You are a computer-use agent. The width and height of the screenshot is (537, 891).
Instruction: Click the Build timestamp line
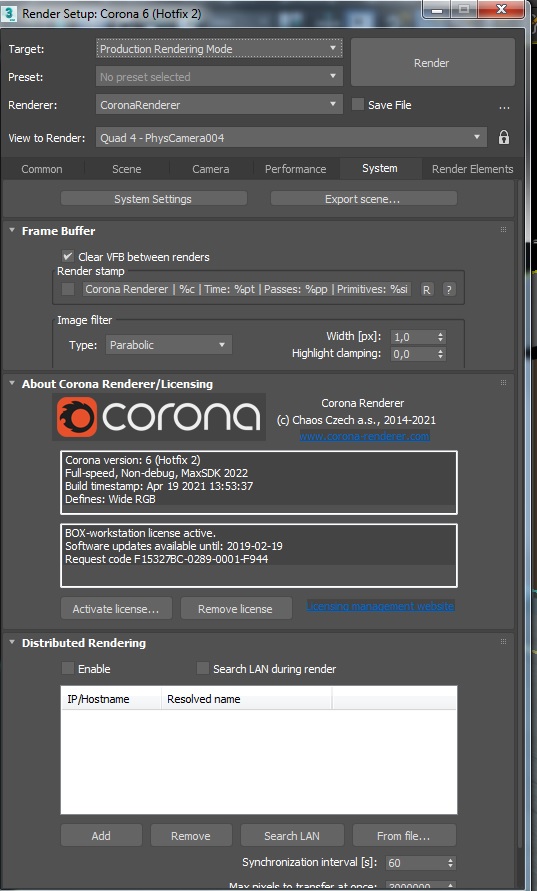[x=159, y=486]
